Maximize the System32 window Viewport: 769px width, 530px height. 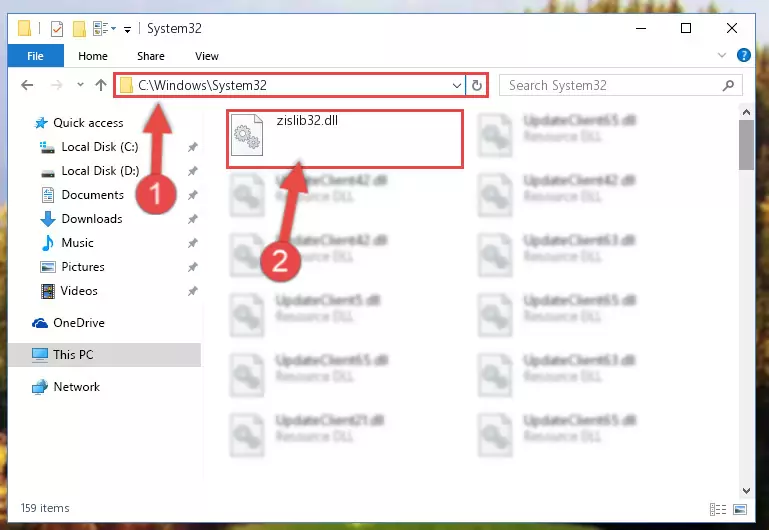pos(686,28)
